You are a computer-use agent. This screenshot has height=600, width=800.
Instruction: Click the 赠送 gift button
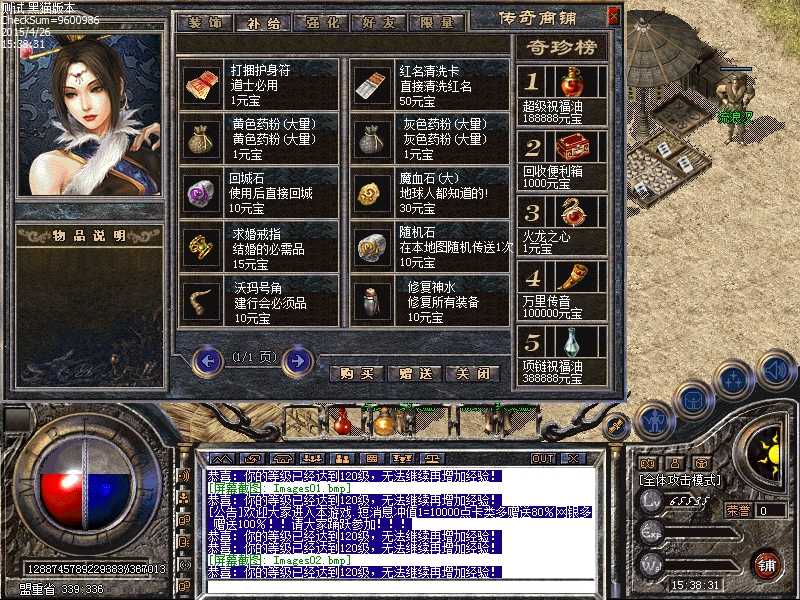[x=415, y=374]
